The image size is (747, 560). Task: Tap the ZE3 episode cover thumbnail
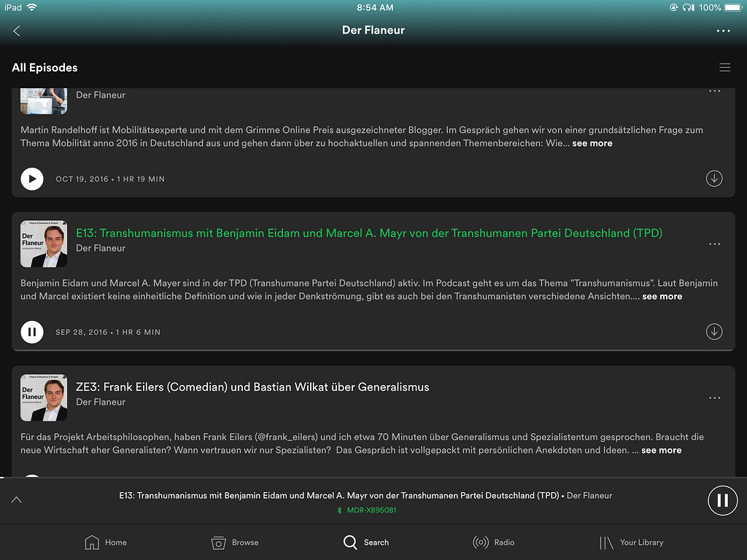pos(44,397)
